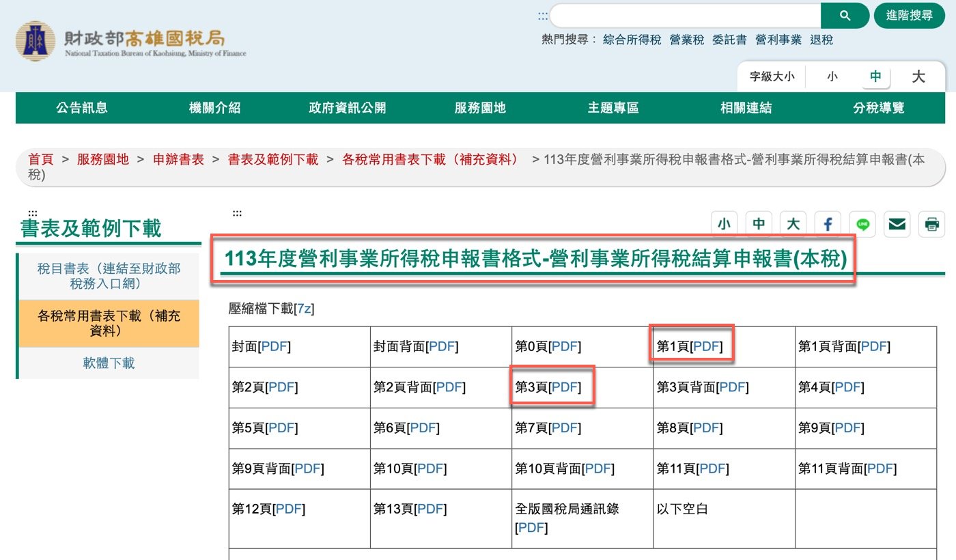The width and height of the screenshot is (956, 560).
Task: Select 小 font size above the article
Action: [x=724, y=223]
